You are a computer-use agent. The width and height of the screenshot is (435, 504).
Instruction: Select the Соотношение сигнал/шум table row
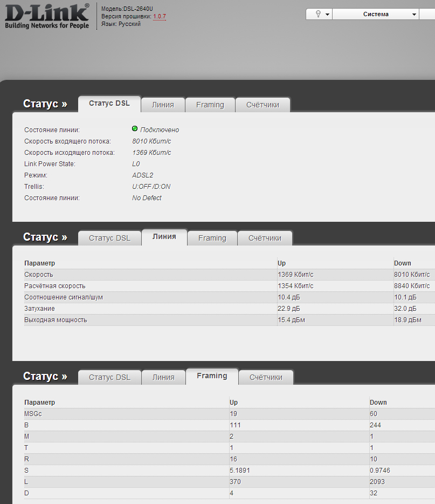point(64,297)
